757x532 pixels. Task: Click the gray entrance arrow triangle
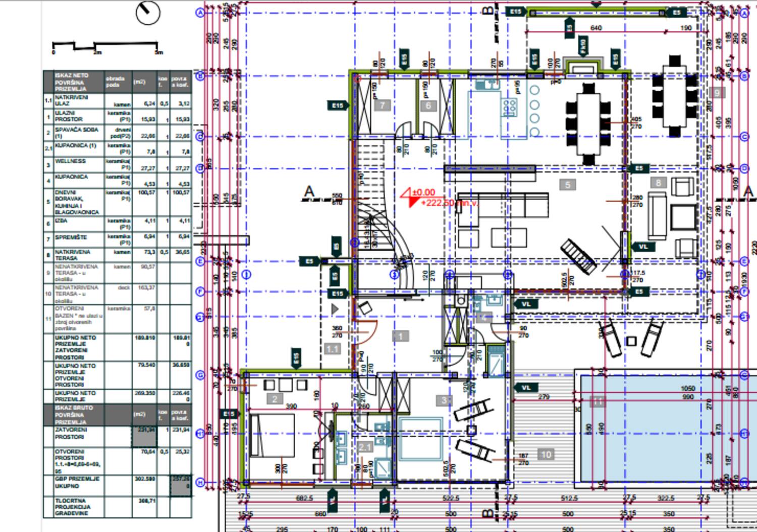click(335, 308)
